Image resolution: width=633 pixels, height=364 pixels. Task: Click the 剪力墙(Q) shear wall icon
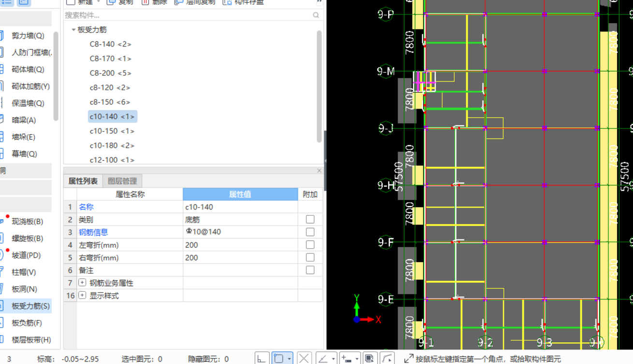(1, 36)
